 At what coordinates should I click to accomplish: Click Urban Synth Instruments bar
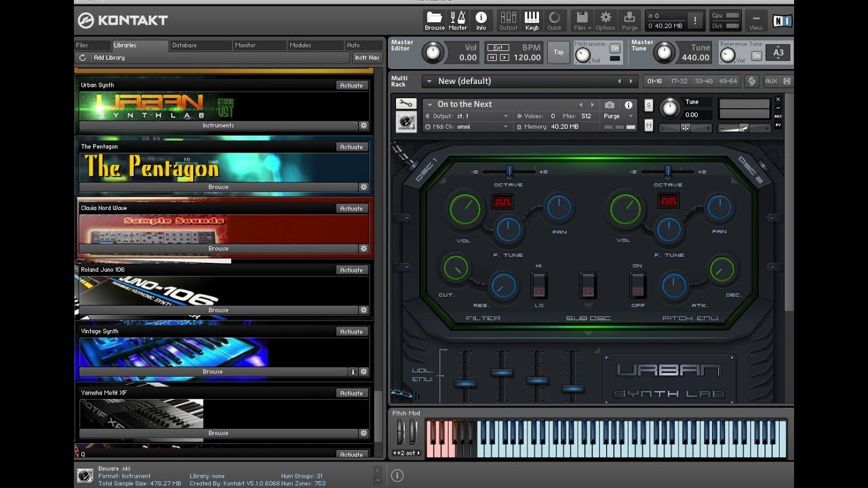point(218,125)
